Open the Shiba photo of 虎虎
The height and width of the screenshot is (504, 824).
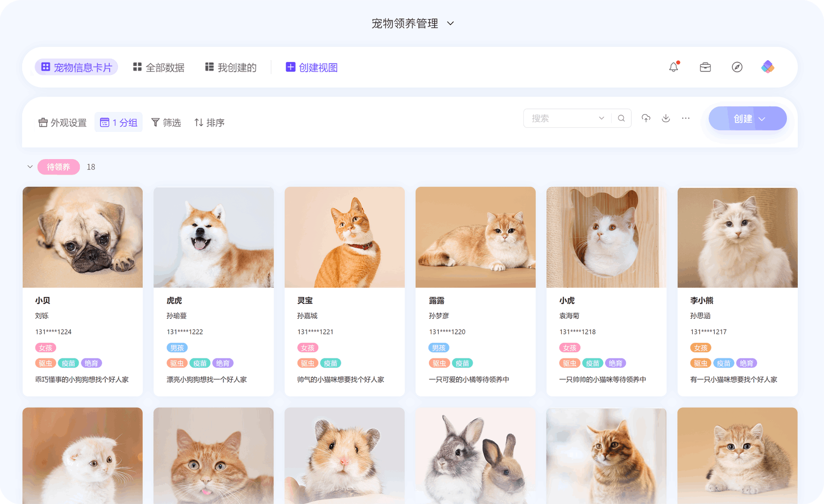(x=214, y=237)
